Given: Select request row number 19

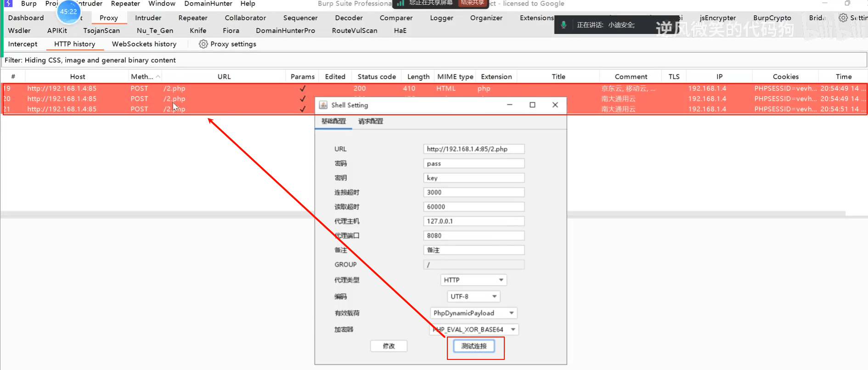Looking at the screenshot, I should (x=434, y=89).
